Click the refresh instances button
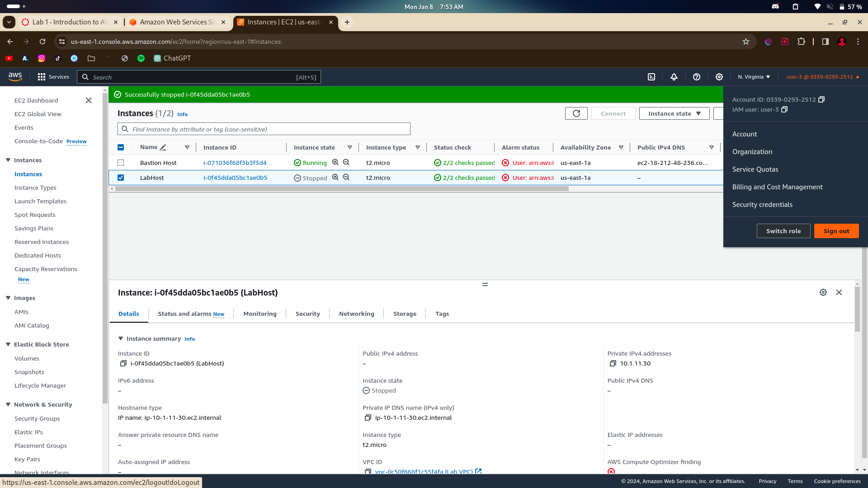Screen dimensions: 868x488 576,113
